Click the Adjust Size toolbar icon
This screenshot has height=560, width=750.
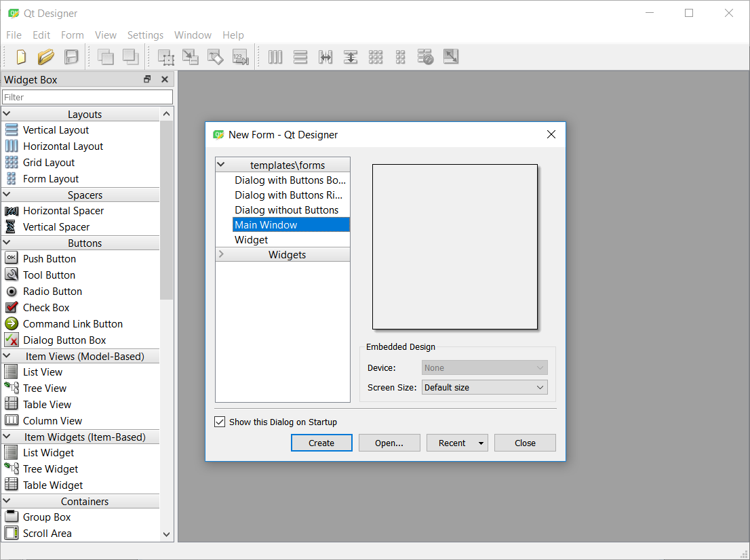click(450, 57)
